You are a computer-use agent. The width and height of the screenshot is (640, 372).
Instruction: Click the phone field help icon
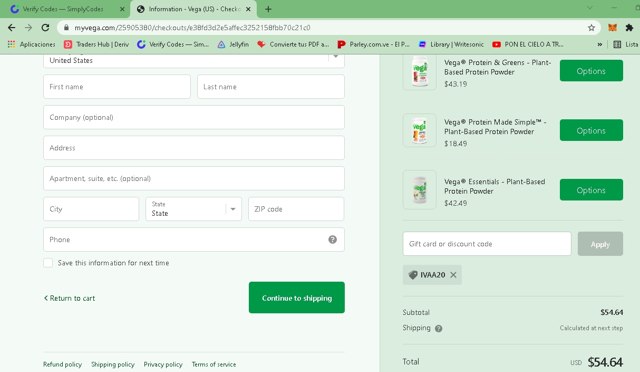tap(333, 239)
